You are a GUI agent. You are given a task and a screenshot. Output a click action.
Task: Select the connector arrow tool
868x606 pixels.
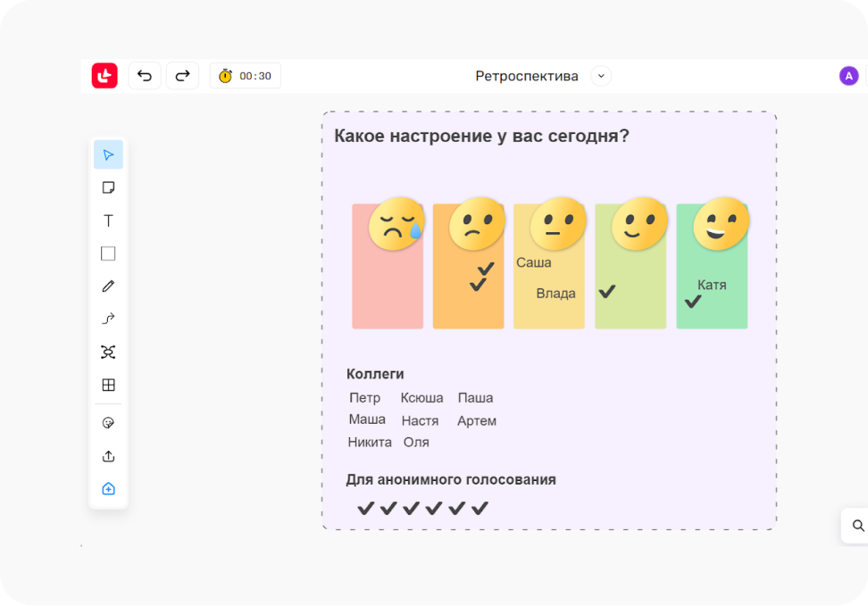pos(108,319)
